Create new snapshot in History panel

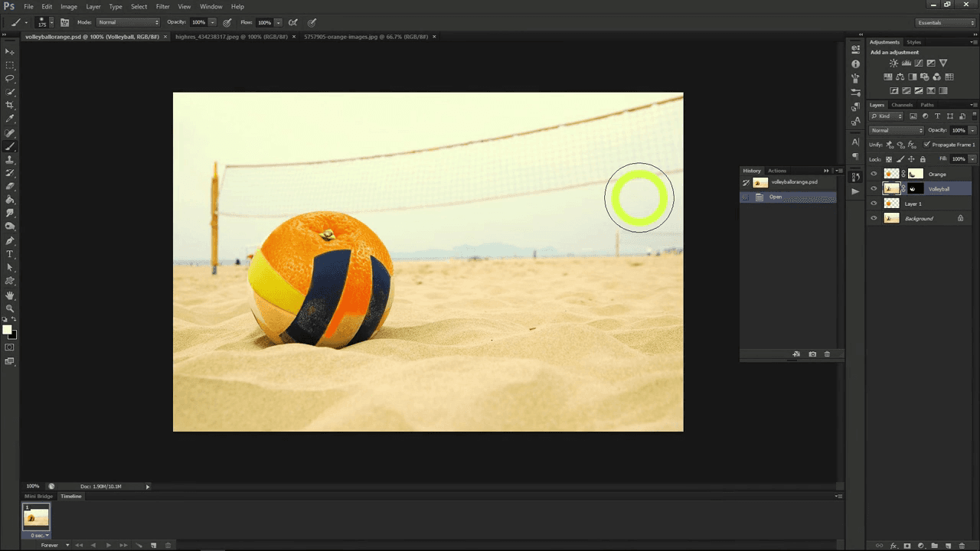tap(812, 354)
